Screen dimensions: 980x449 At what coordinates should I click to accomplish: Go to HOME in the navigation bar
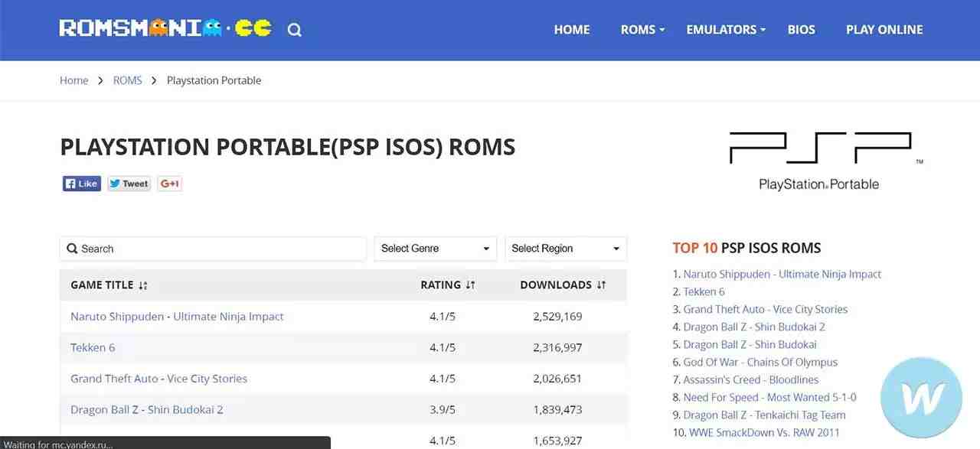click(x=572, y=30)
